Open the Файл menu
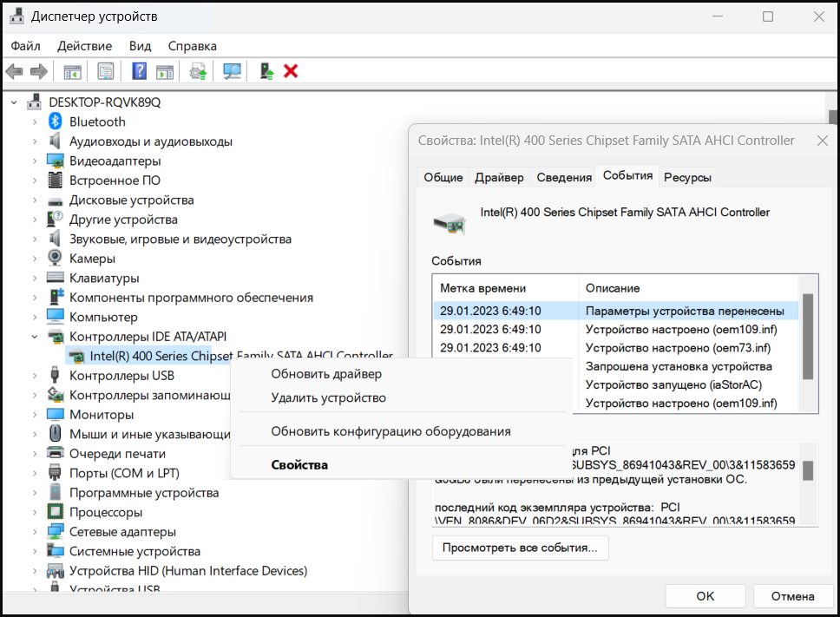The height and width of the screenshot is (617, 840). (26, 46)
